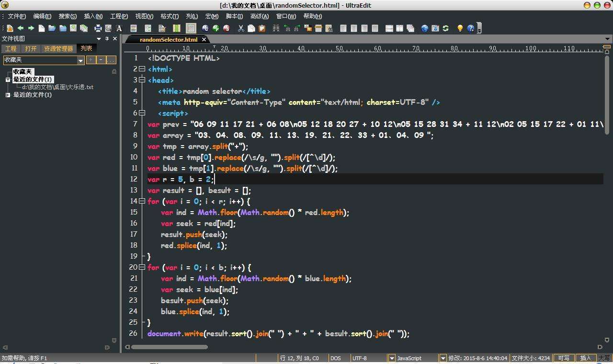Click the '+' add favorite button

click(91, 60)
